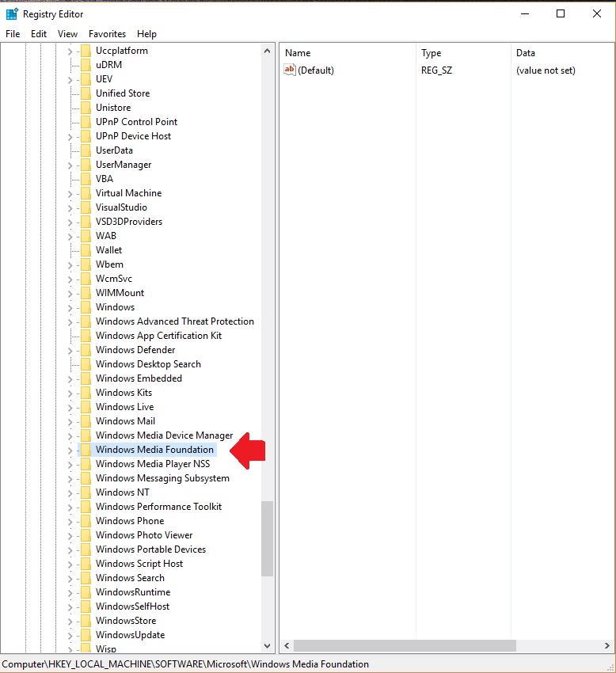Click the Windows Media Foundation folder icon
The width and height of the screenshot is (616, 673).
[x=86, y=450]
